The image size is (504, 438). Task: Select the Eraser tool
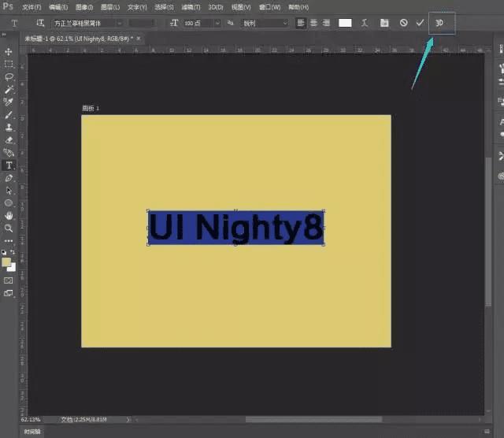coord(9,139)
